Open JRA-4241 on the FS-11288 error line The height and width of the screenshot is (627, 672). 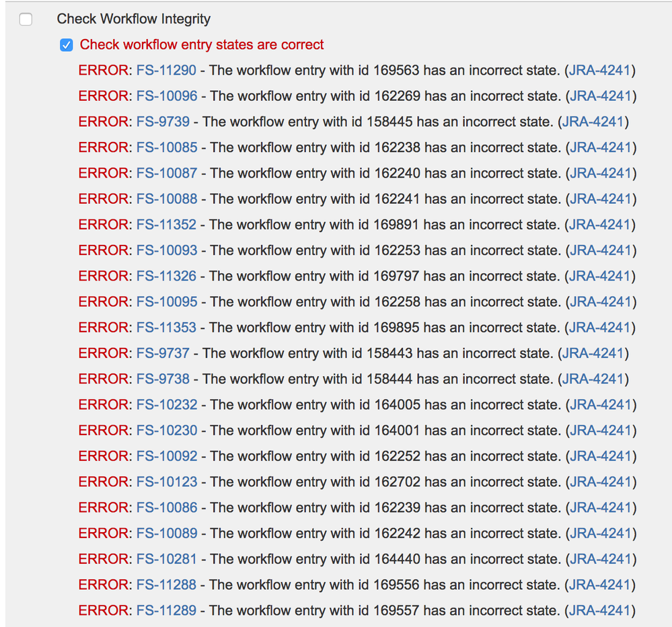click(x=601, y=585)
